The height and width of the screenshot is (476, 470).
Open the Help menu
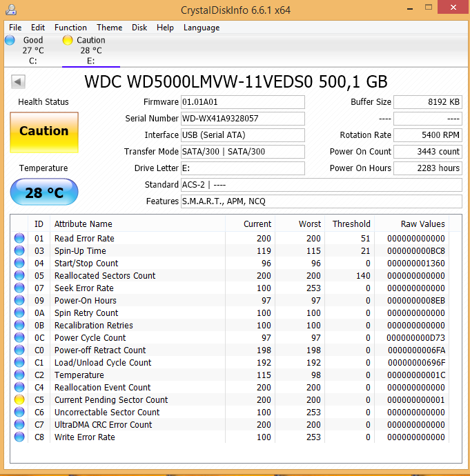(165, 28)
